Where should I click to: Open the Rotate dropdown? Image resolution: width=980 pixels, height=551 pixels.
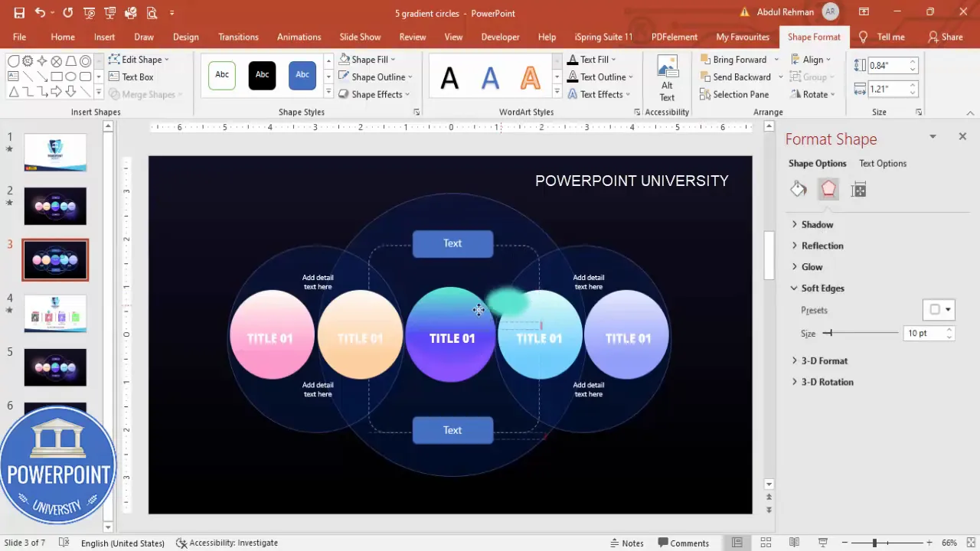[x=813, y=94]
